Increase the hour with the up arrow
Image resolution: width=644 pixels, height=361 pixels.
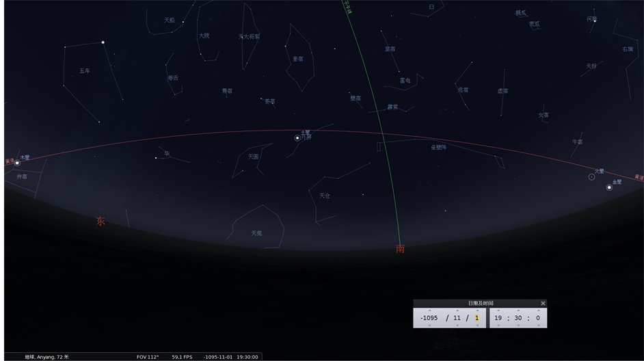(498, 310)
